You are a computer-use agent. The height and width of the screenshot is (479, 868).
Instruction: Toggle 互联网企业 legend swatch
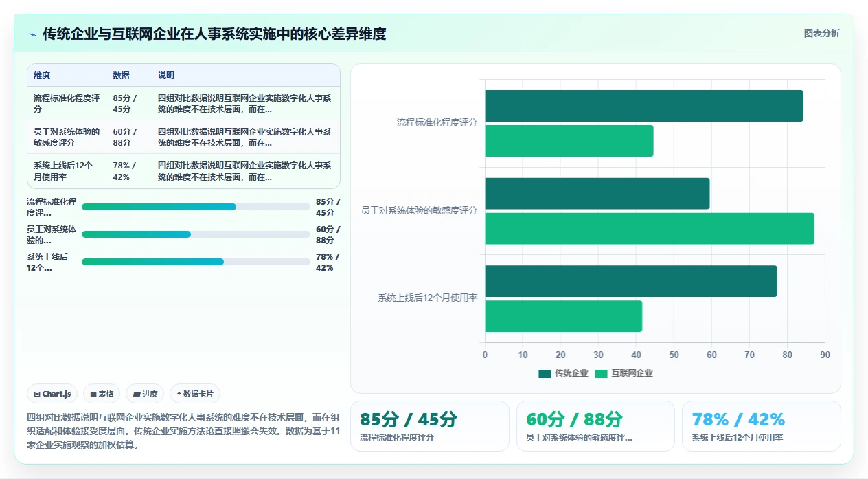pos(601,373)
